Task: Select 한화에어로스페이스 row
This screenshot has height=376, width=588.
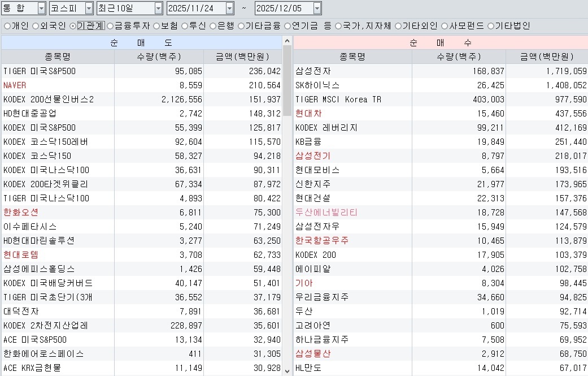Action: pos(142,354)
